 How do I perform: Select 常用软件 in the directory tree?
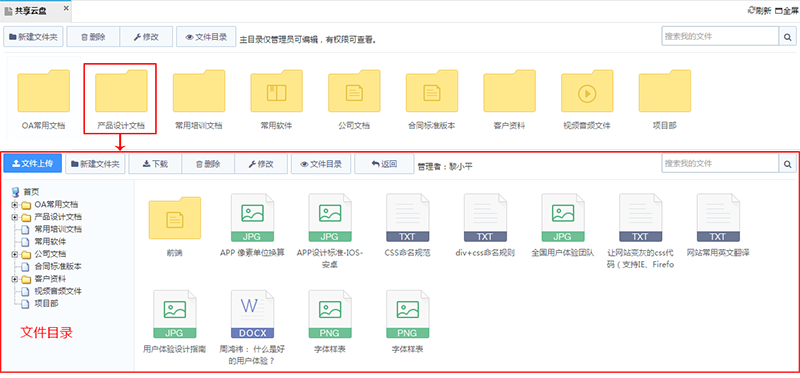50,242
